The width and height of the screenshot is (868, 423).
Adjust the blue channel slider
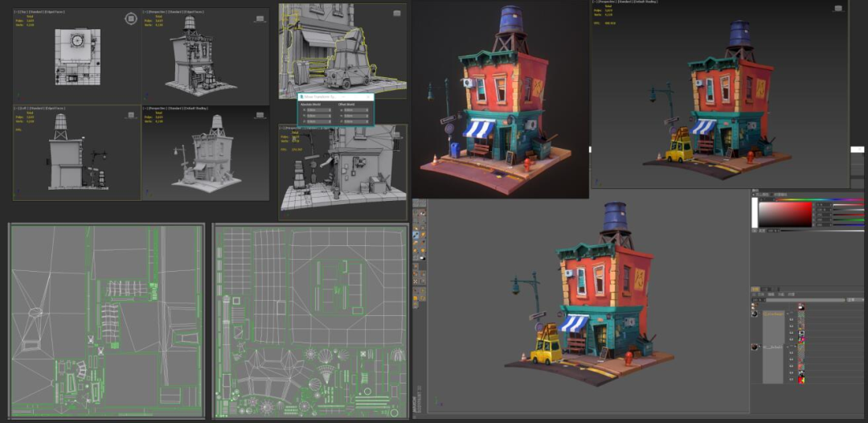(x=848, y=225)
